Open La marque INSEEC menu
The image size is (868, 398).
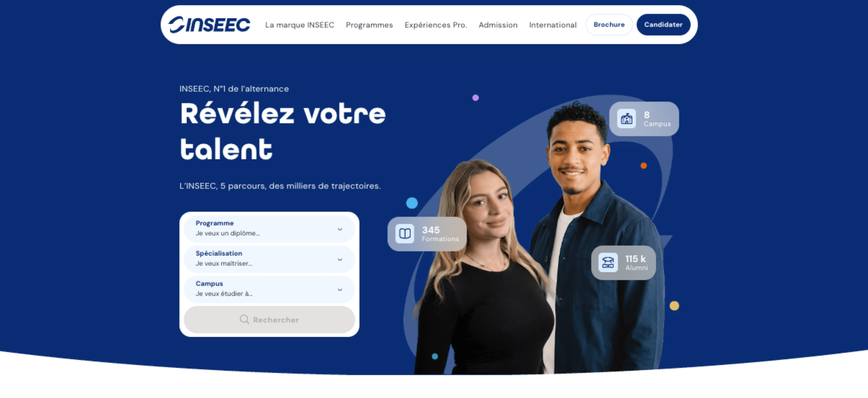tap(299, 25)
